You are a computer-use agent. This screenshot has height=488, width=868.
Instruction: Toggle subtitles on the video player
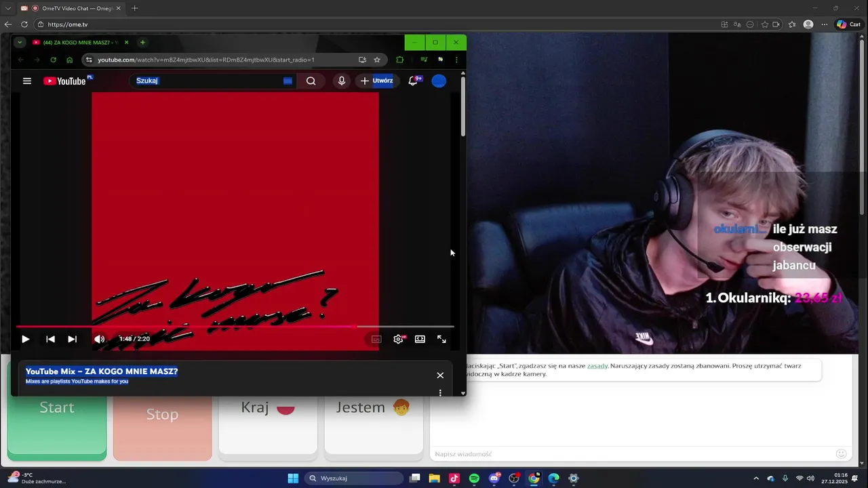(376, 339)
